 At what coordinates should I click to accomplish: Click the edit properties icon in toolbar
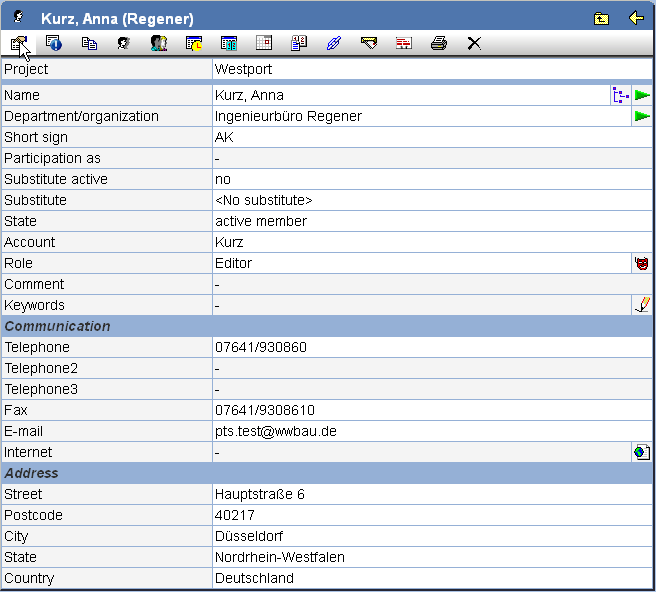pos(19,43)
